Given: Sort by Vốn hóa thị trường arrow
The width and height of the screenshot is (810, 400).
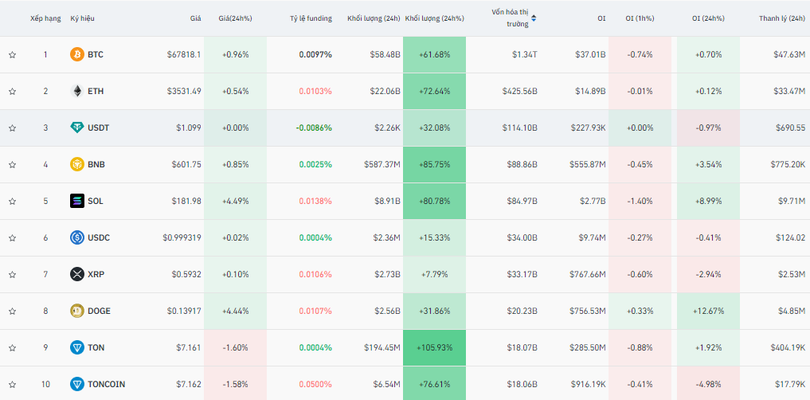Looking at the screenshot, I should (x=534, y=18).
